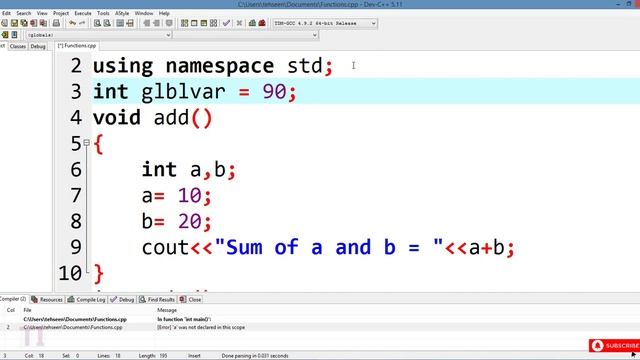Image resolution: width=640 pixels, height=360 pixels.
Task: Switch to the Resources bottom tab
Action: 47,300
